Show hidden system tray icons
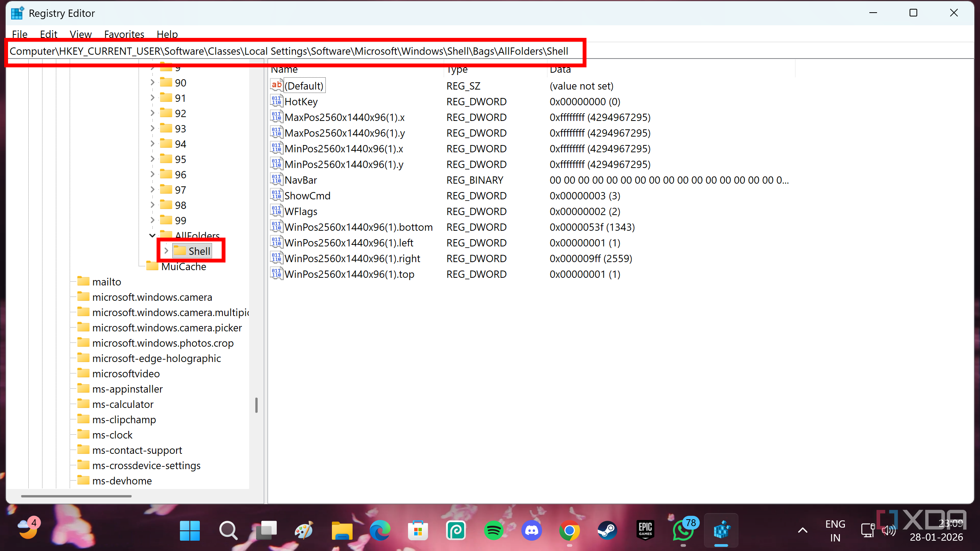Viewport: 980px width, 551px height. (x=803, y=530)
